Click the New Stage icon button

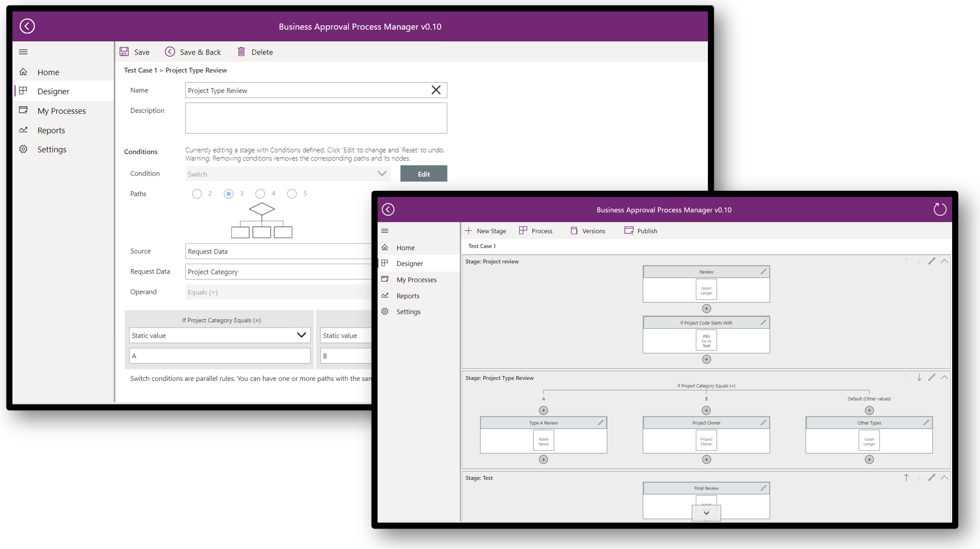pyautogui.click(x=468, y=231)
